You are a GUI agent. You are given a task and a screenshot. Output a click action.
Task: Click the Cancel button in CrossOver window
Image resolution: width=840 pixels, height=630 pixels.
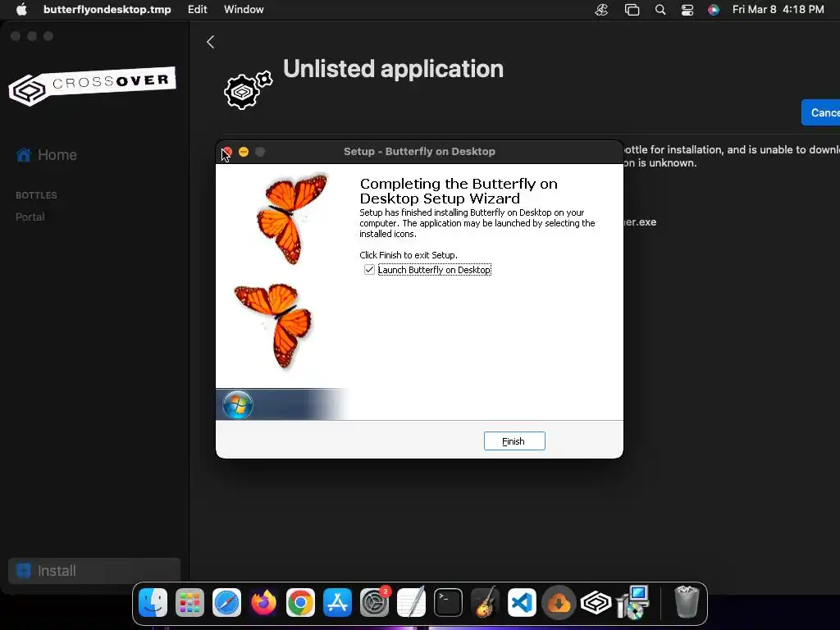[820, 112]
